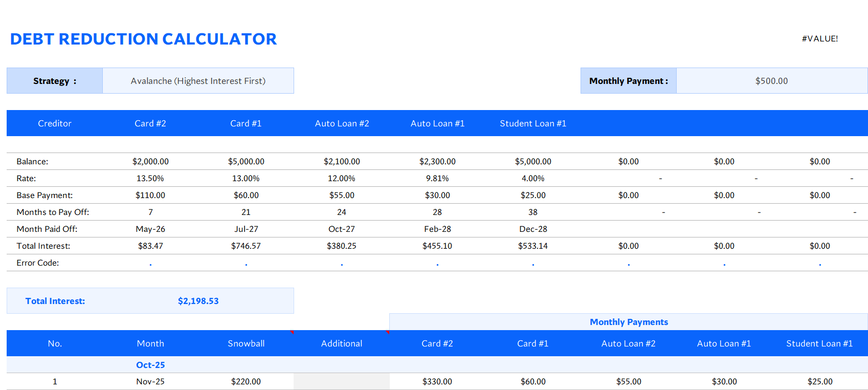Select the $5,000.00 balance under Student Loan #1
Image resolution: width=868 pixels, height=390 pixels.
[x=533, y=161]
